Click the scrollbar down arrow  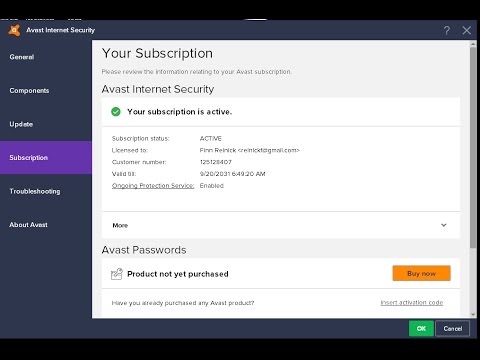473,315
